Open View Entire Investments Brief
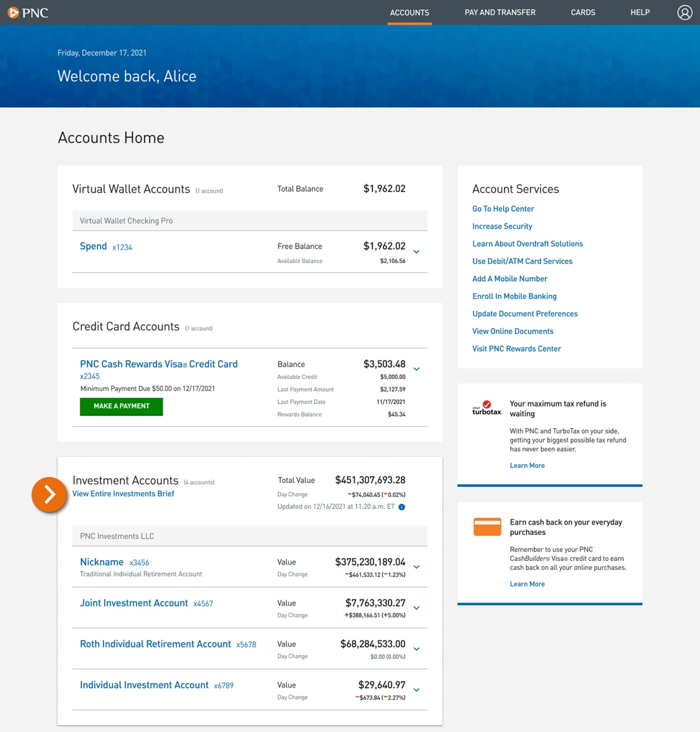The image size is (700, 732). pos(123,493)
